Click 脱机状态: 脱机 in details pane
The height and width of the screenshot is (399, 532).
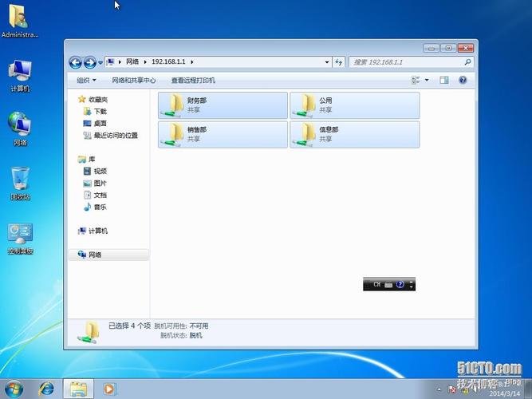(181, 335)
